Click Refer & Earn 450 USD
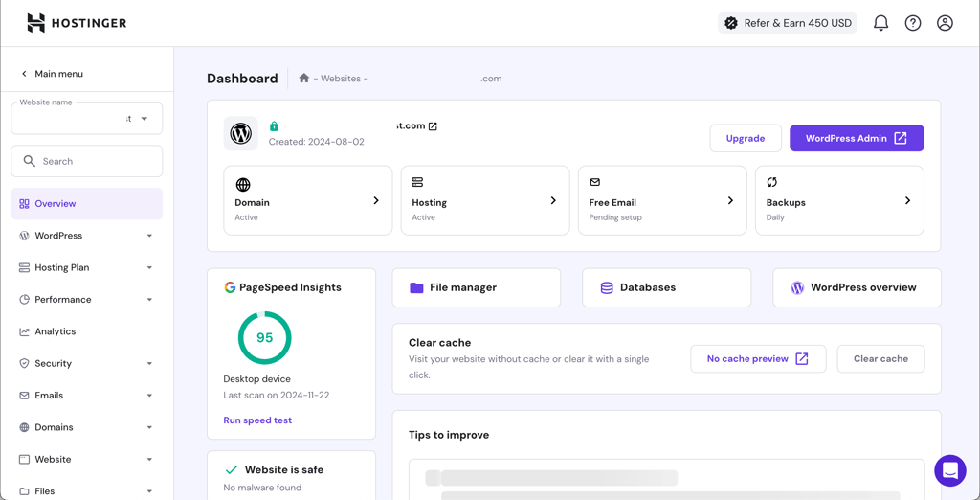 tap(788, 23)
